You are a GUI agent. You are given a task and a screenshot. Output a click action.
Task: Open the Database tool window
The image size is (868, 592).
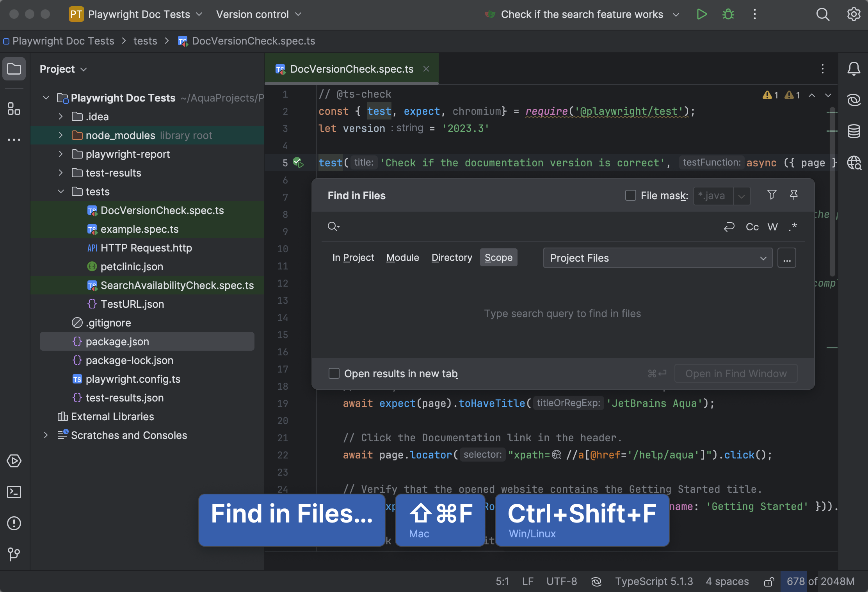tap(854, 131)
